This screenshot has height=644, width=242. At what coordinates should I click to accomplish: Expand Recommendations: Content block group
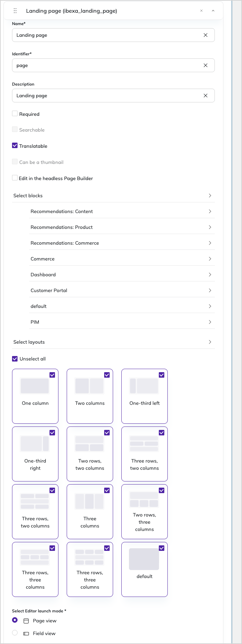(122, 211)
